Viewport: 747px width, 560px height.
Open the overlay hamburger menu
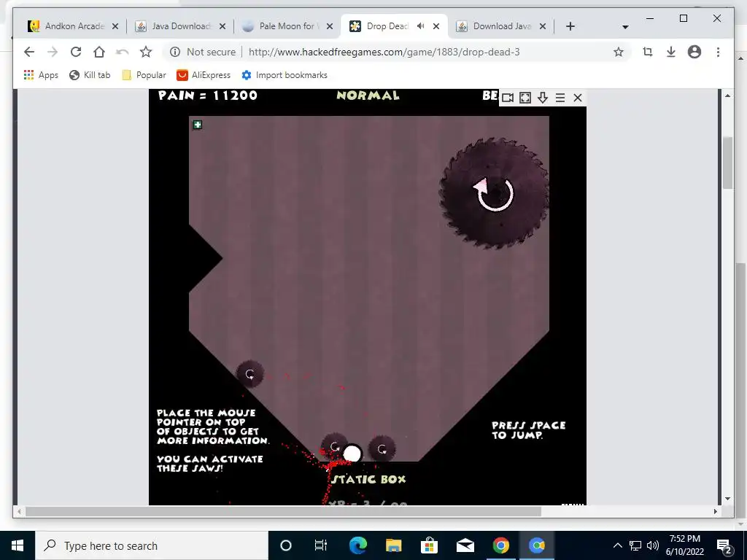tap(560, 98)
